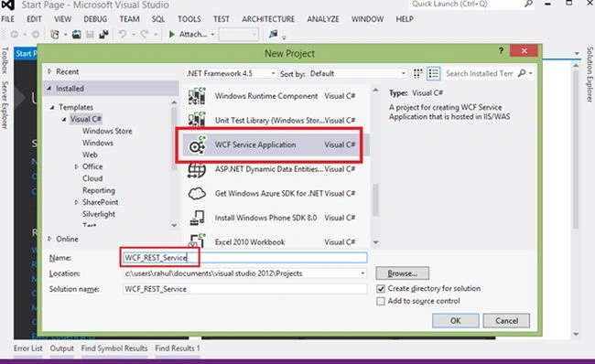
Task: Open the Solution Explorer side tab
Action: coord(590,74)
